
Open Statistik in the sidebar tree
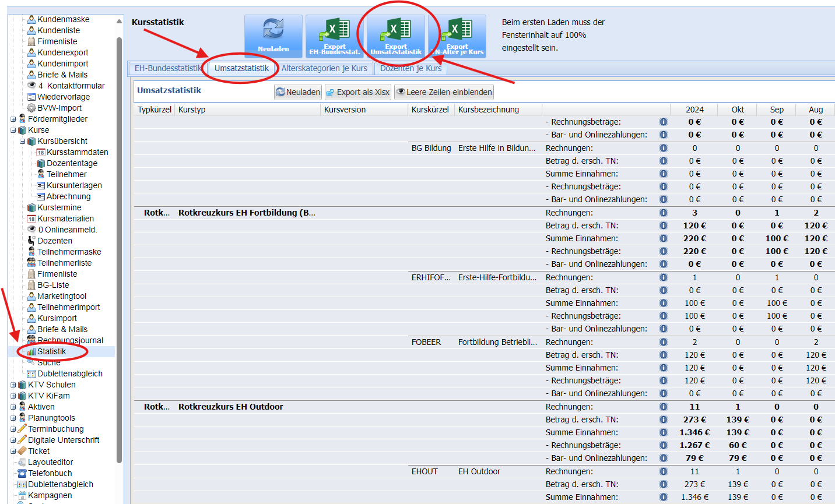(51, 351)
